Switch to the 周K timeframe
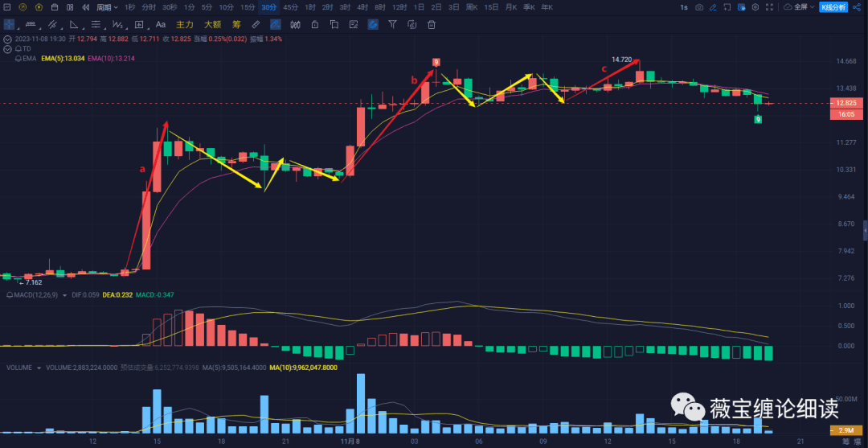 point(472,7)
